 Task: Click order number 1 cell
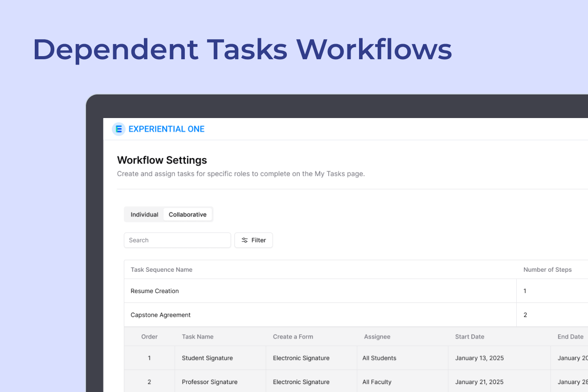point(149,358)
